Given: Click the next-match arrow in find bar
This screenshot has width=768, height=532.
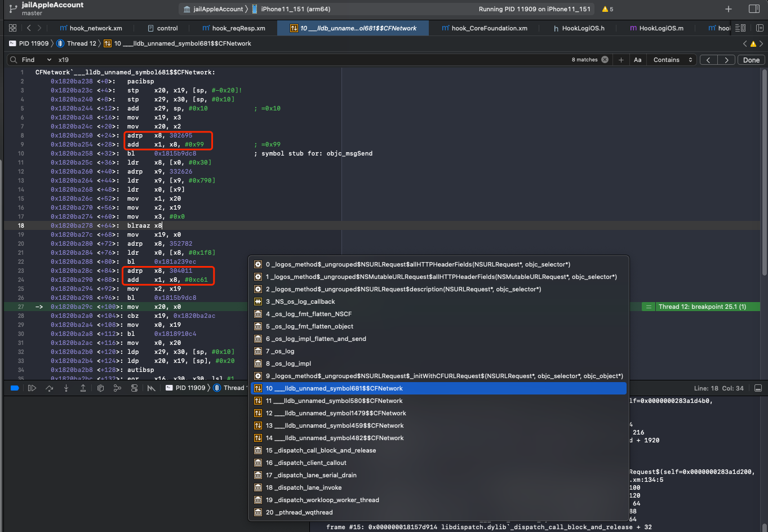Looking at the screenshot, I should [x=726, y=59].
